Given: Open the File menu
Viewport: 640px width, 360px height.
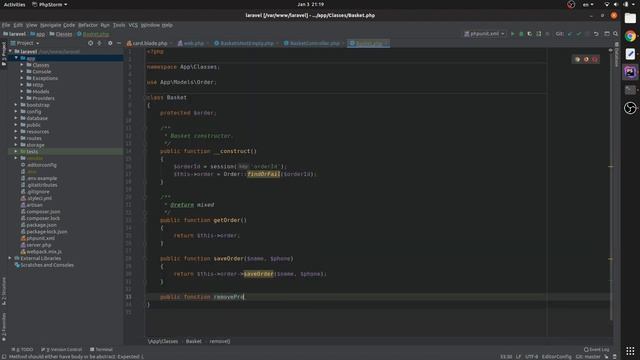Looking at the screenshot, I should coord(6,25).
